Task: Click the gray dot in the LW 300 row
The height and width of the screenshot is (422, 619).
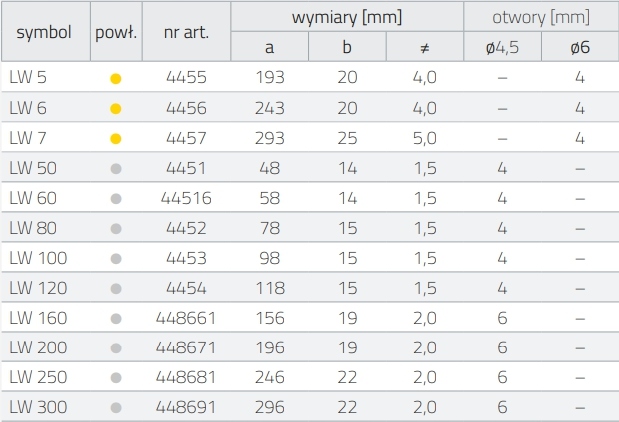Action: [x=116, y=408]
